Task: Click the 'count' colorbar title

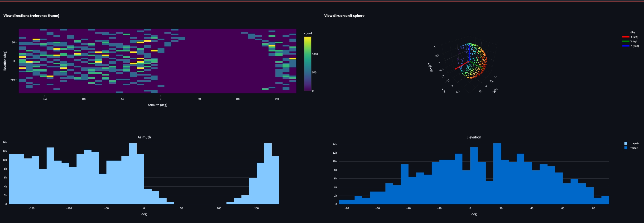Action: (308, 33)
